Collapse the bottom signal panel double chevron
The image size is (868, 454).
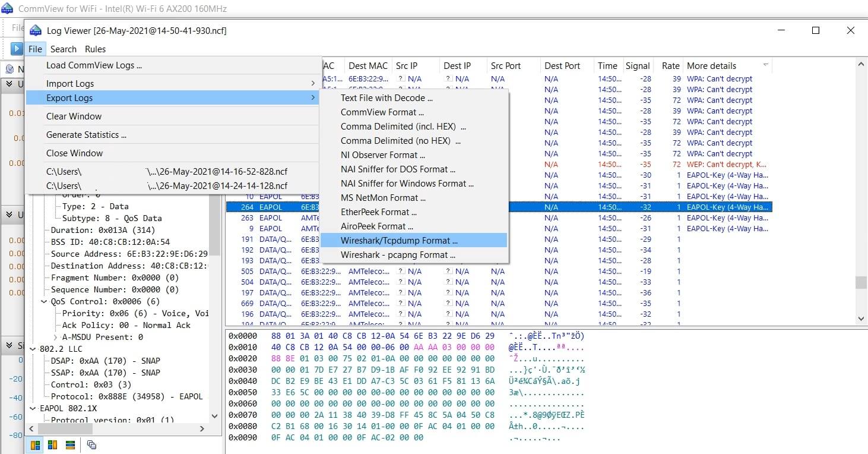click(x=9, y=345)
